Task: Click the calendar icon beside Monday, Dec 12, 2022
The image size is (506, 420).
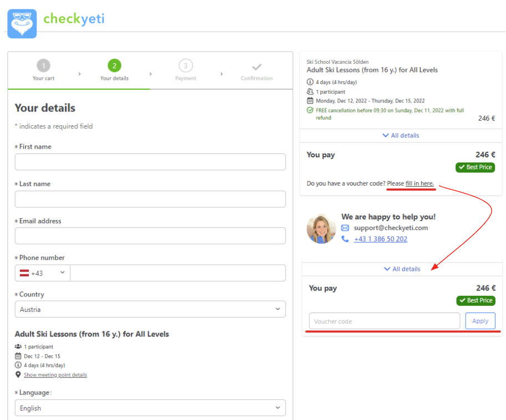Action: point(310,101)
